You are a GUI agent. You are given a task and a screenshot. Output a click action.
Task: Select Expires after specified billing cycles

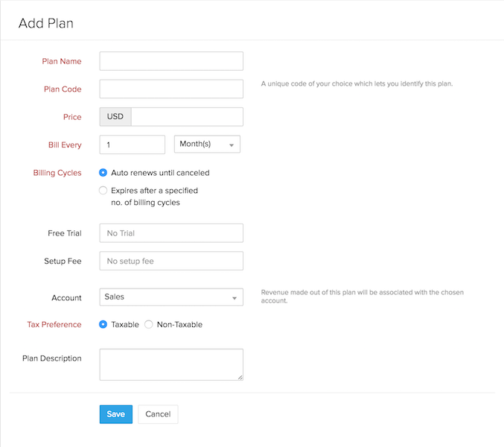pyautogui.click(x=103, y=191)
